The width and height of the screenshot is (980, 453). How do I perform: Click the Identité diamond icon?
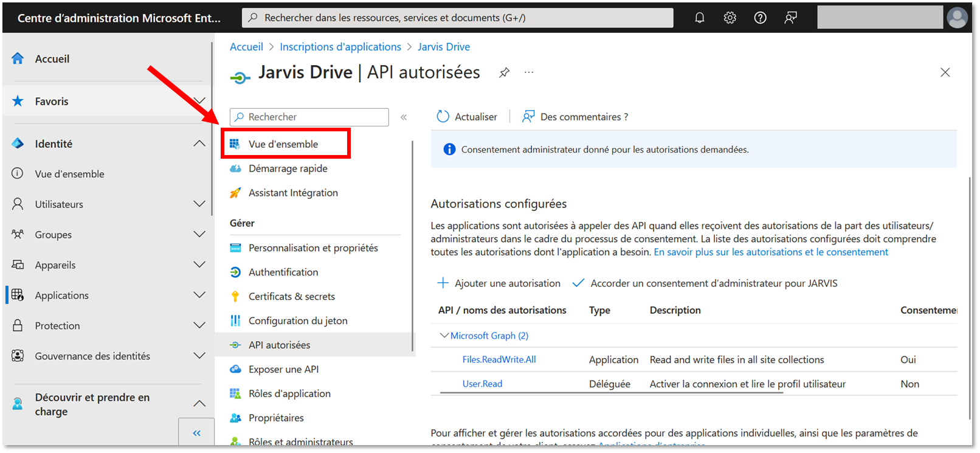point(18,144)
